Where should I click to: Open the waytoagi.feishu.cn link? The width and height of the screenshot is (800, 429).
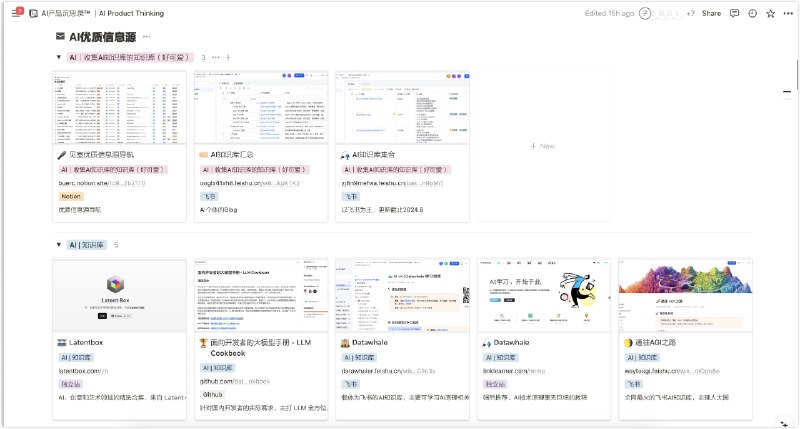[x=672, y=371]
